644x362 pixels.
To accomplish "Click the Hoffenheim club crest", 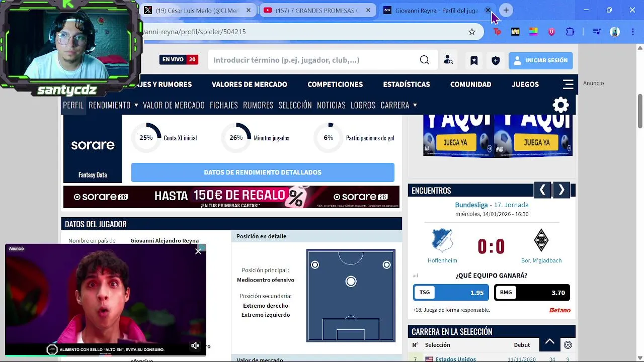I will click(442, 240).
